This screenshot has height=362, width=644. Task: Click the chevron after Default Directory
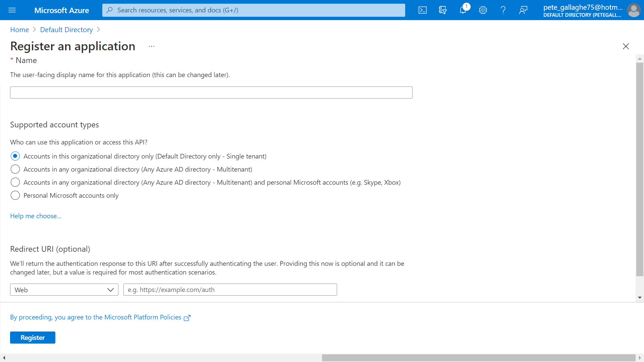tap(98, 29)
